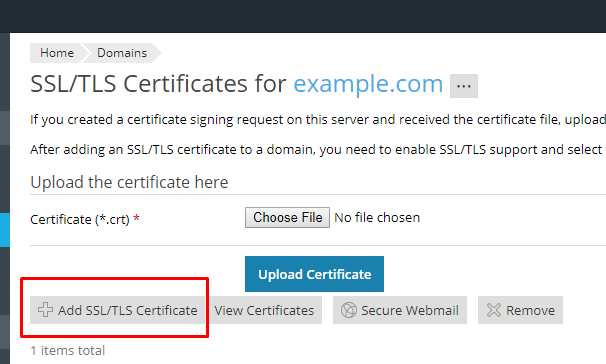Click the blue Upload Certificate button
Viewport: 606px width, 364px height.
coord(314,274)
